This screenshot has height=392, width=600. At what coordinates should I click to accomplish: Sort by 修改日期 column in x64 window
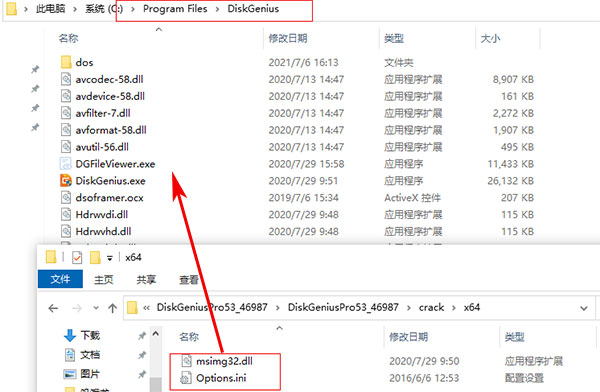coord(409,337)
